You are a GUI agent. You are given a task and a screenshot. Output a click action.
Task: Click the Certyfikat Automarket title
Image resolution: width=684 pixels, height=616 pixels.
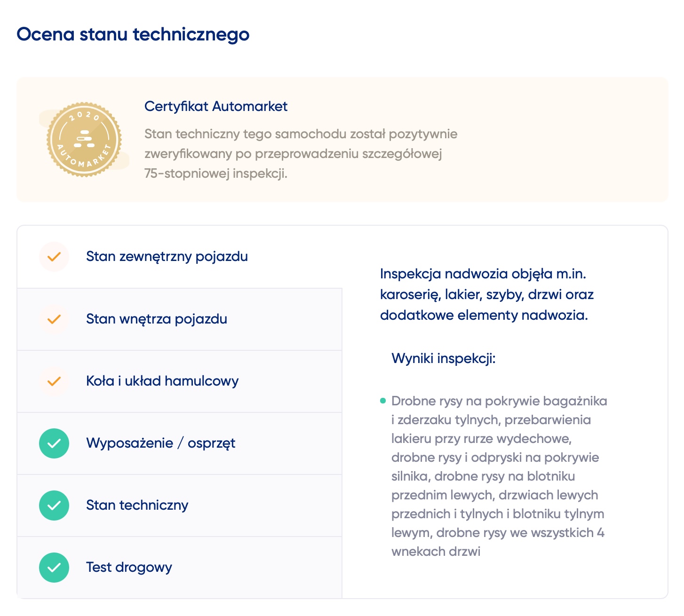[216, 106]
